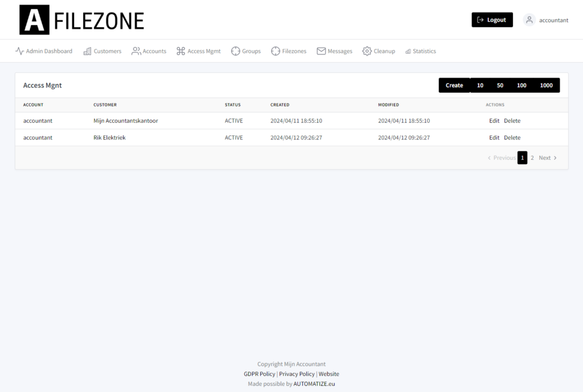This screenshot has width=583, height=392.
Task: Open the Accounts section
Action: pyautogui.click(x=149, y=51)
